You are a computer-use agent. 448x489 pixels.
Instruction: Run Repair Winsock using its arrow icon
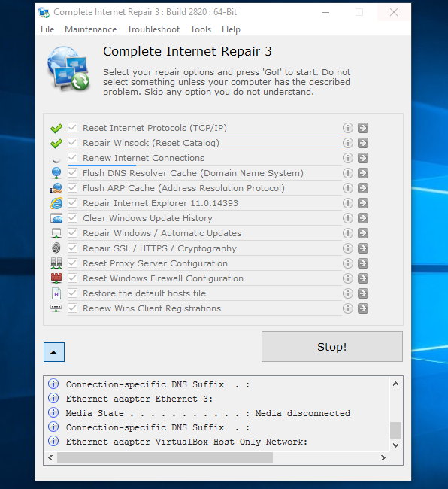[x=363, y=143]
